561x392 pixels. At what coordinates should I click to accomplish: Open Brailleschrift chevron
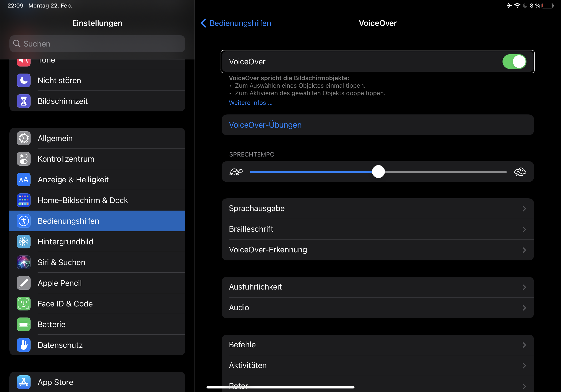pyautogui.click(x=524, y=229)
